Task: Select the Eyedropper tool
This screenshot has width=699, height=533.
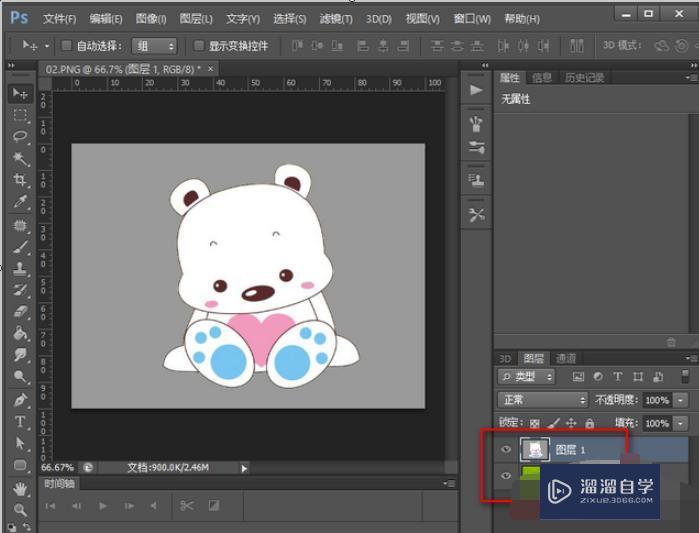Action: [20, 203]
